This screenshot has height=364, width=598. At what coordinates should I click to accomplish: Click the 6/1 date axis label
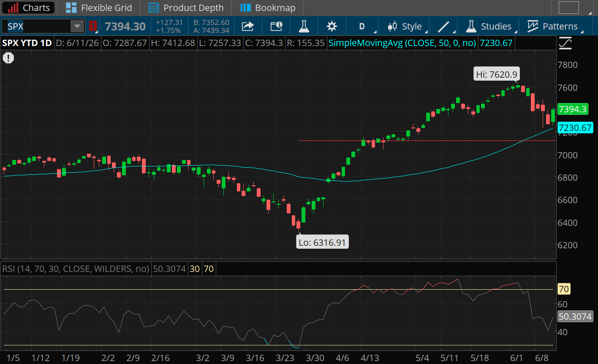516,358
